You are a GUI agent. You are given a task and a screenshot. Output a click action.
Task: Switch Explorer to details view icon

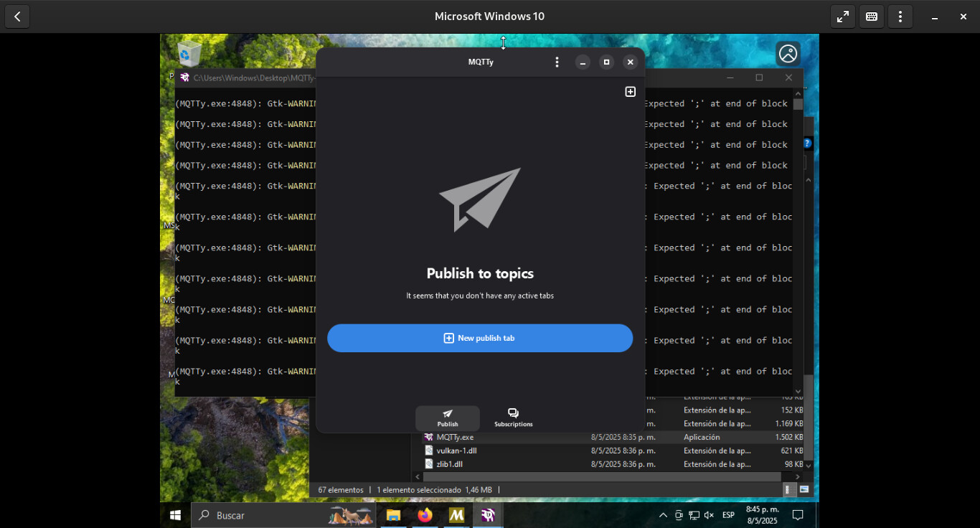point(788,489)
